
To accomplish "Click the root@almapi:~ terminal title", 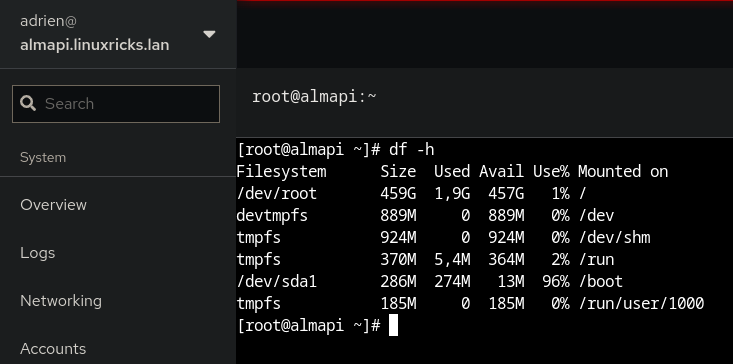I will pyautogui.click(x=314, y=97).
